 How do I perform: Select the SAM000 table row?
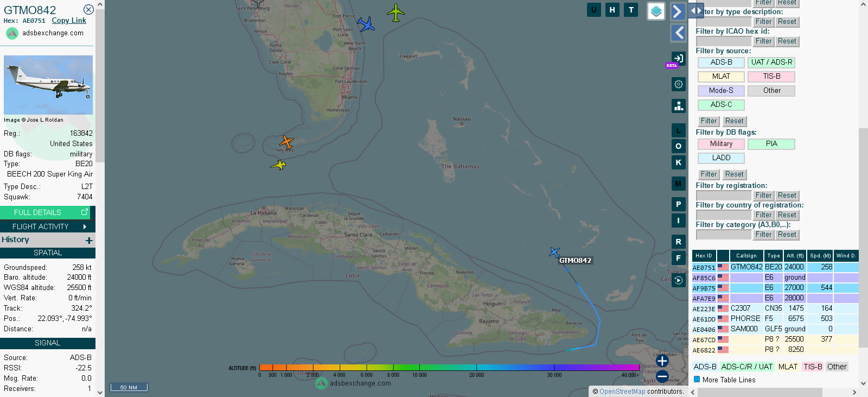(x=775, y=329)
